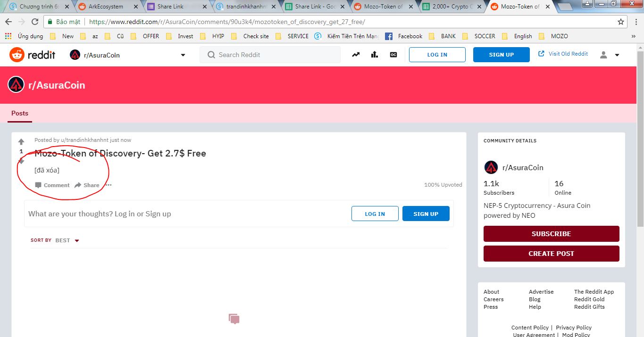The image size is (644, 337).
Task: Open the SOCCER bookmark folder
Action: [x=480, y=36]
